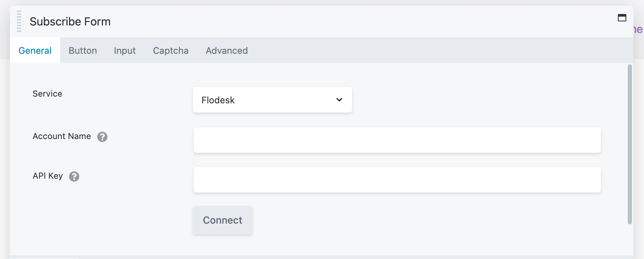The width and height of the screenshot is (644, 259).
Task: Show the Advanced tab settings
Action: [227, 51]
